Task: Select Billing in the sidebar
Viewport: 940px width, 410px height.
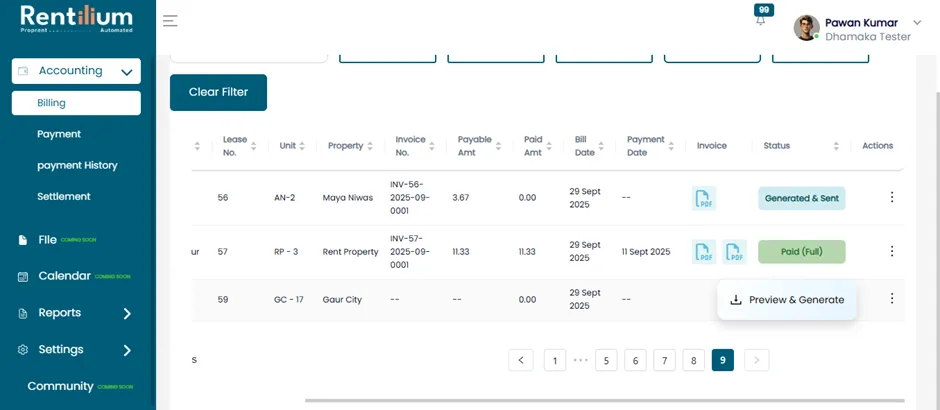Action: (x=76, y=102)
